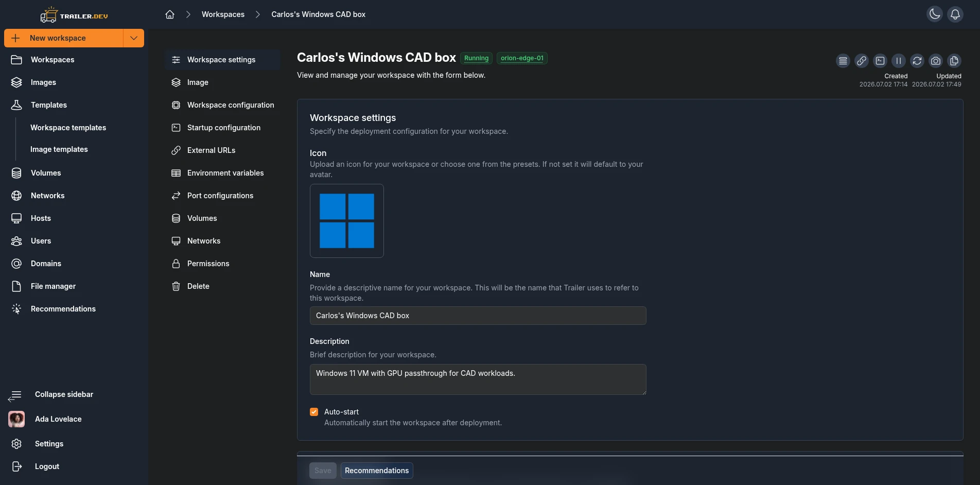Change the Windows logo workspace icon
The width and height of the screenshot is (980, 485).
pyautogui.click(x=347, y=221)
